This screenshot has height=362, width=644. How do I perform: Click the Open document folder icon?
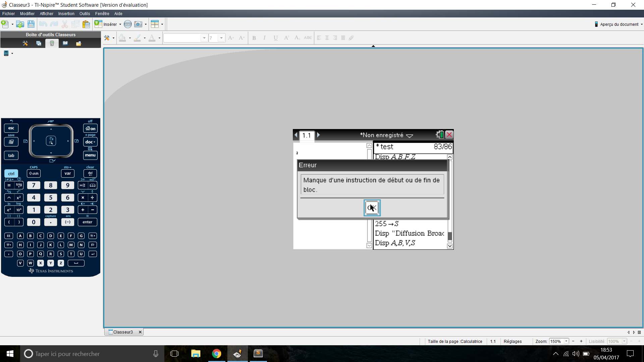[20, 24]
